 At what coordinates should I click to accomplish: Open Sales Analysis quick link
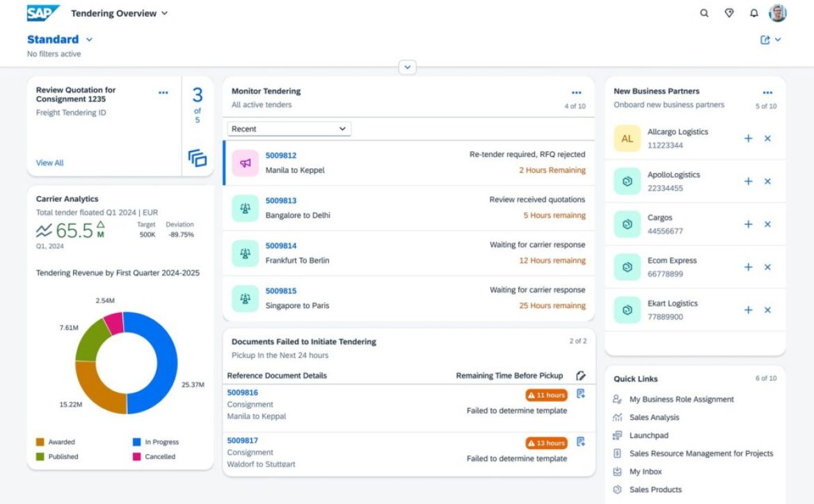click(654, 417)
